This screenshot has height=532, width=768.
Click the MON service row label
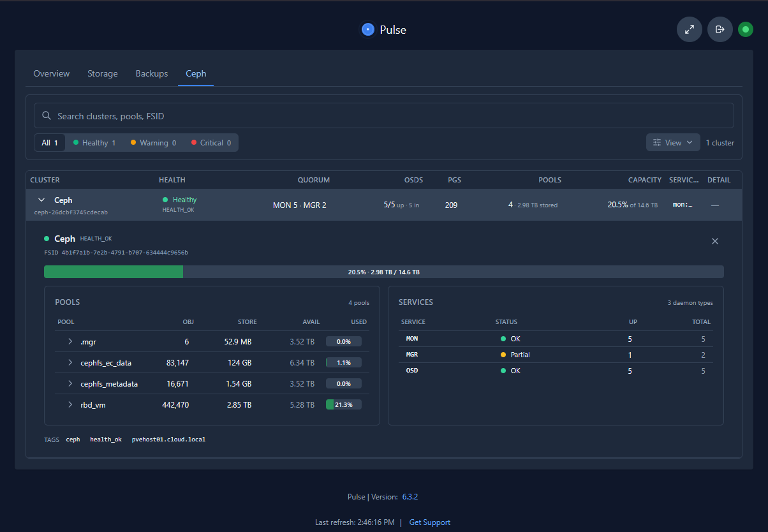(x=412, y=339)
